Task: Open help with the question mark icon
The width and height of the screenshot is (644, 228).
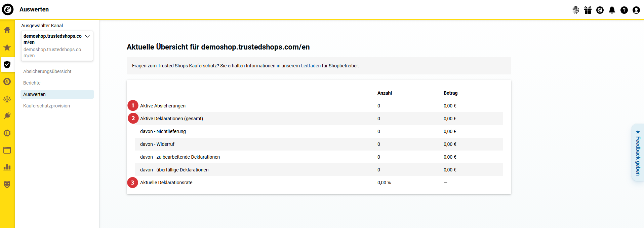Action: (624, 10)
